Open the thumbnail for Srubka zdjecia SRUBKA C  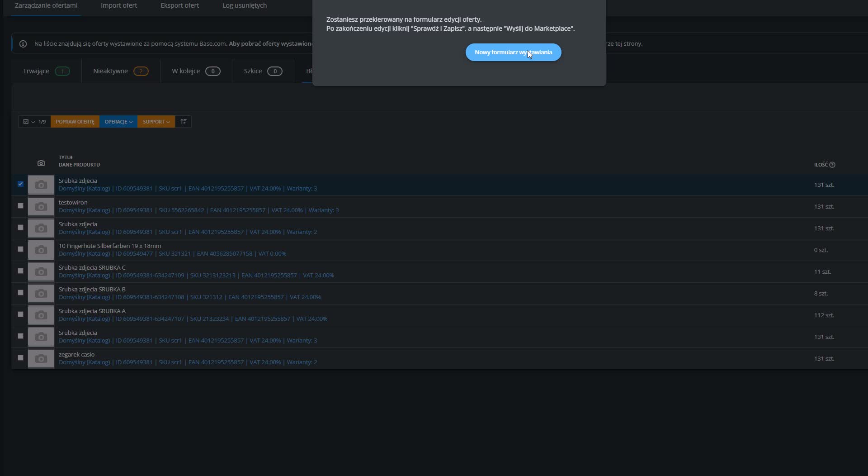(41, 271)
